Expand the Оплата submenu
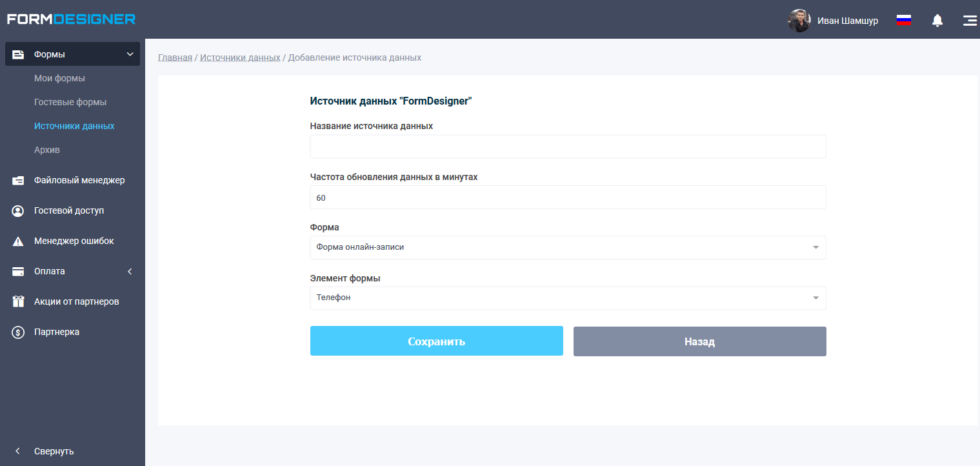 pyautogui.click(x=129, y=271)
